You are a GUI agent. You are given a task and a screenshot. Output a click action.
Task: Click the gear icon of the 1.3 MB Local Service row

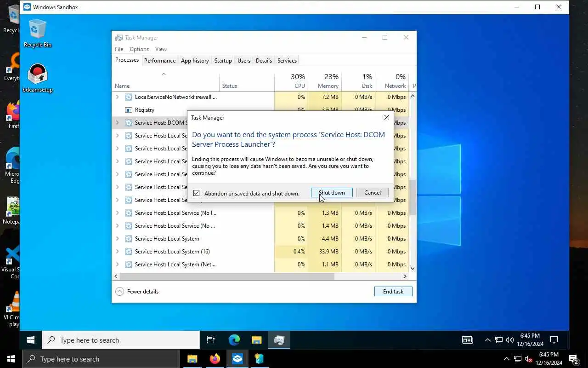click(x=128, y=213)
